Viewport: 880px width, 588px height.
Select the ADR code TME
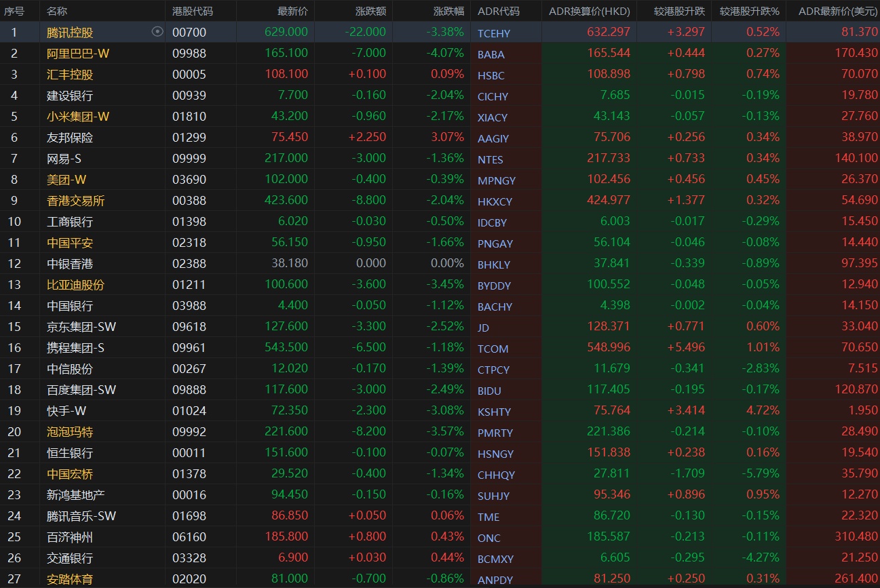pyautogui.click(x=489, y=517)
